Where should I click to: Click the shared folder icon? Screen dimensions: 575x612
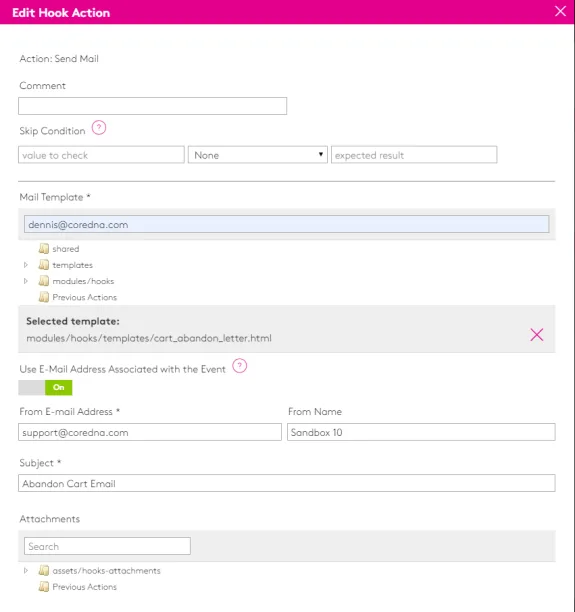[x=44, y=249]
